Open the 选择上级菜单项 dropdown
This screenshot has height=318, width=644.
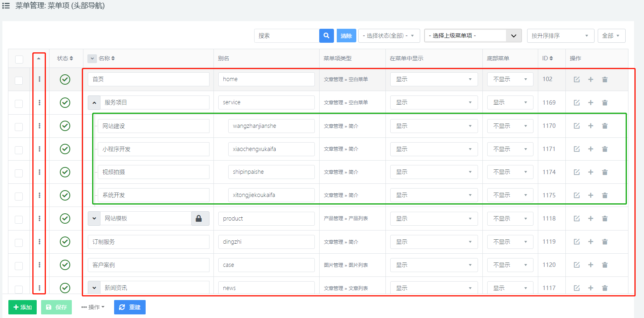pyautogui.click(x=473, y=36)
